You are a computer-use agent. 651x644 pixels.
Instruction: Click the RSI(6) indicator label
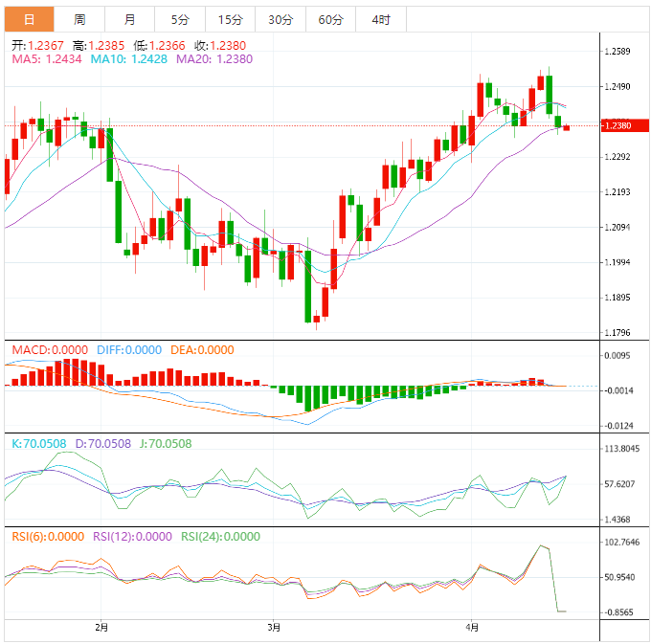click(49, 537)
